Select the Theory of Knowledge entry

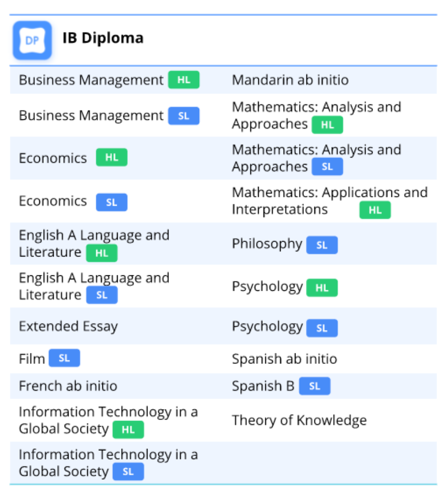299,420
